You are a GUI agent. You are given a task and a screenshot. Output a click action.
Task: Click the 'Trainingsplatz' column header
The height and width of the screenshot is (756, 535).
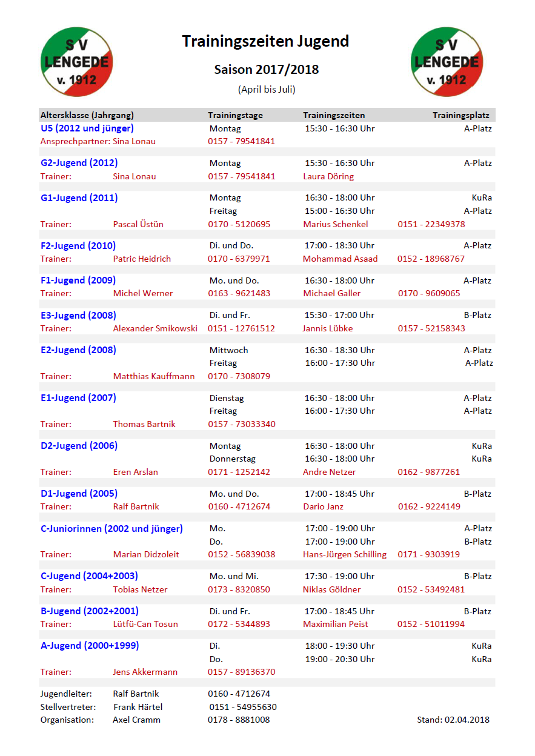[x=460, y=115]
